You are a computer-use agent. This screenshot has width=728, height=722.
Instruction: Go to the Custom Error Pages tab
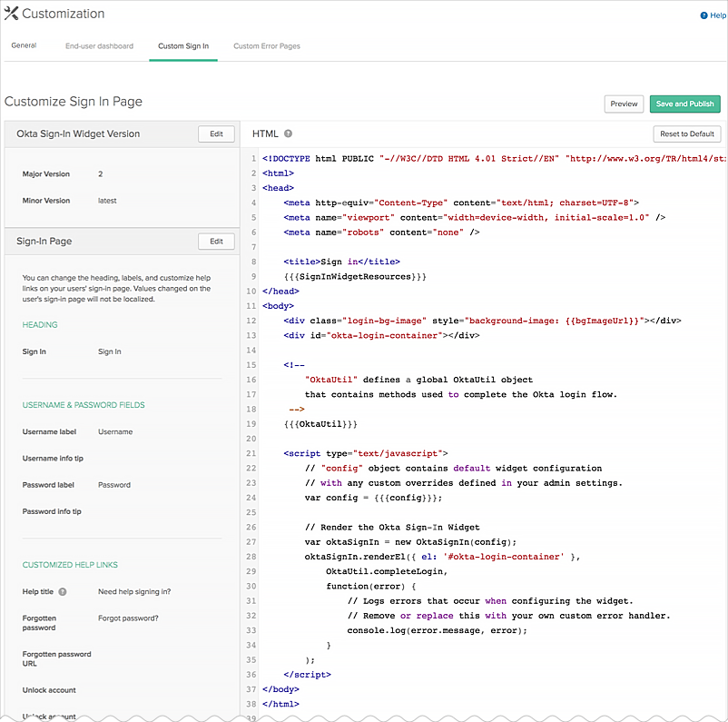(266, 45)
